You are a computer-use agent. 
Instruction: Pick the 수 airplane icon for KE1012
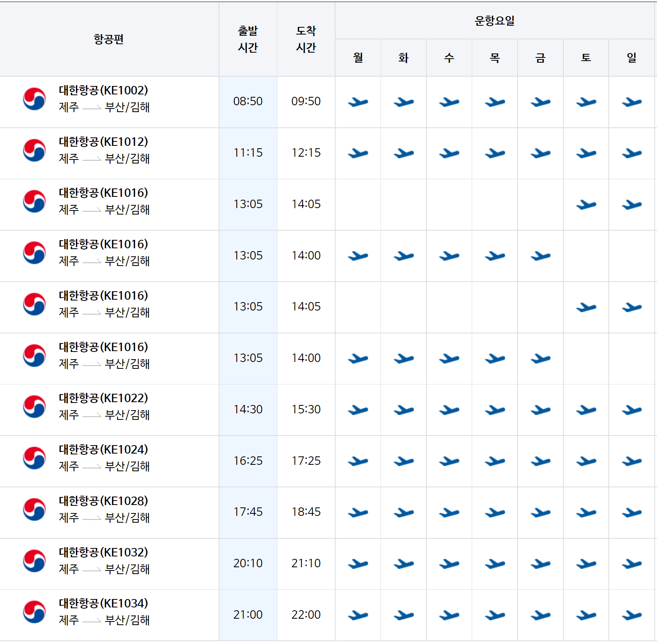click(449, 153)
